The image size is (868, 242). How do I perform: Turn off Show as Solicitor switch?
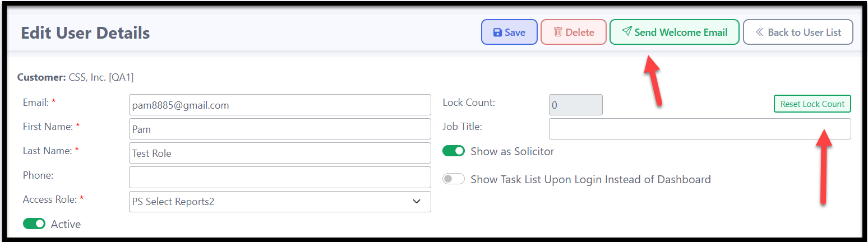click(454, 151)
